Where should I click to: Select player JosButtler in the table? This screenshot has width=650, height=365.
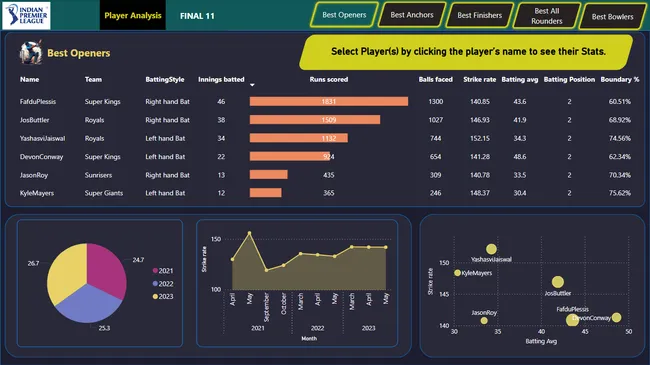coord(34,120)
